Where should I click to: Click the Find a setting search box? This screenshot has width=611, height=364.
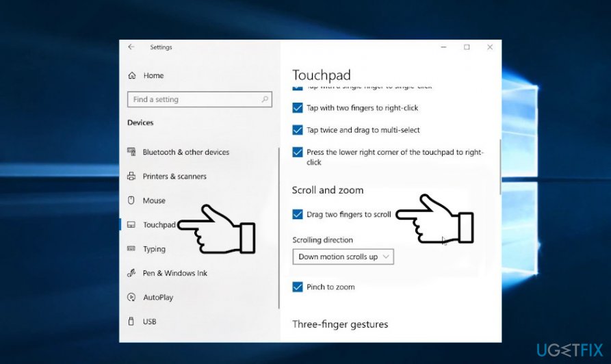[x=200, y=99]
